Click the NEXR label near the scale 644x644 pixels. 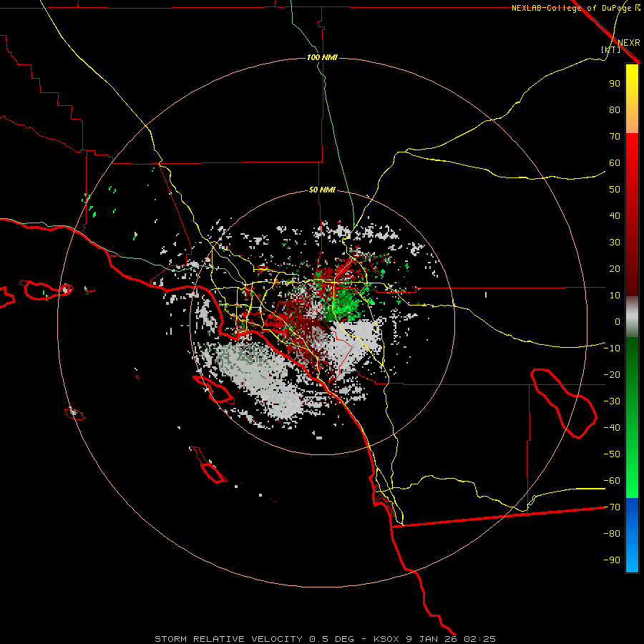(628, 43)
